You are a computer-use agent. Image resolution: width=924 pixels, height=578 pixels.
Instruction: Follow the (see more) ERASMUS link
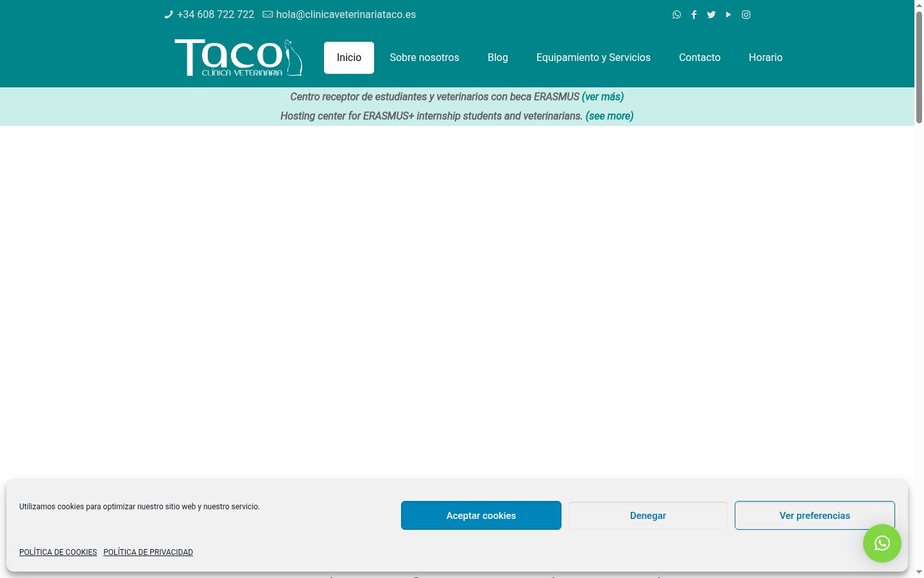(610, 116)
